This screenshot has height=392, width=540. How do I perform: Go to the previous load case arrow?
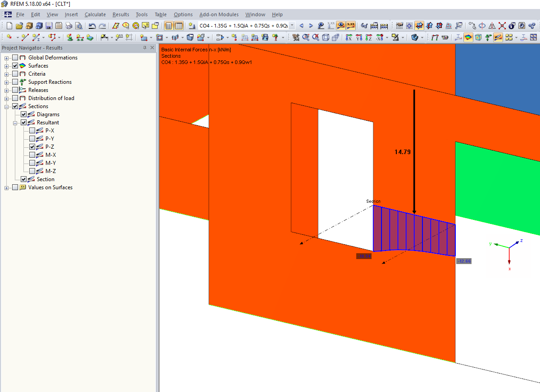tap(301, 26)
